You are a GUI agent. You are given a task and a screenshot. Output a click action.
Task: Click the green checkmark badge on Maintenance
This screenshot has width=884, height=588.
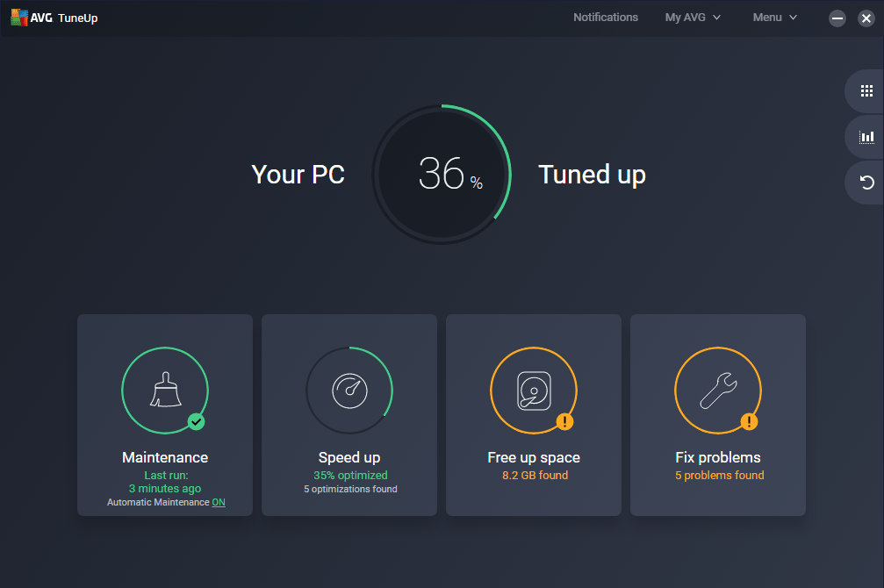tap(197, 421)
